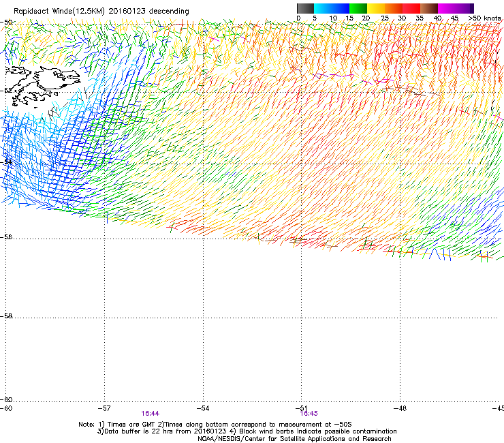Screen dimensions: 504x443
Task: Click the 'Rapidscat Winds(12.5KM) 20160123 descending' title
Action: pos(101,12)
